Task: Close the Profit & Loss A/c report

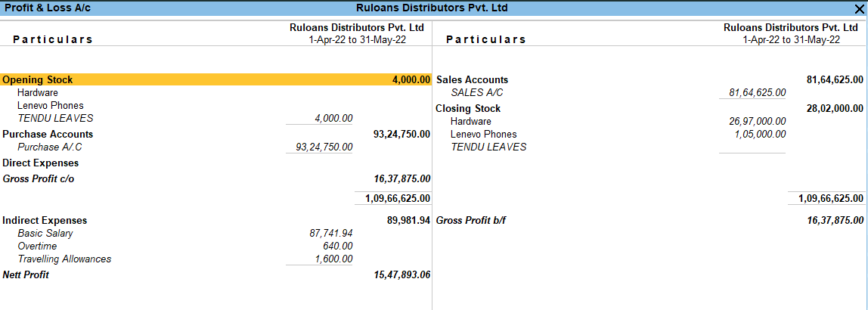Action: pos(860,8)
